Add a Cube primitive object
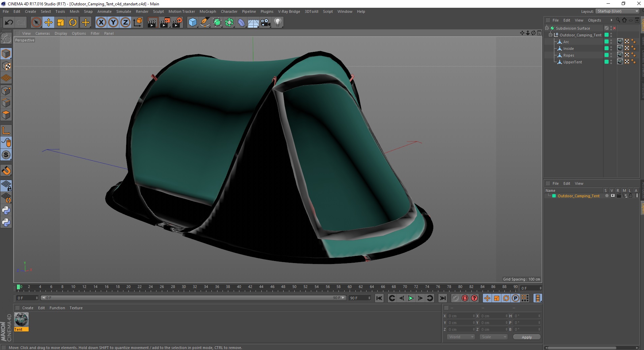Screen dimensions: 644x350 193,23
